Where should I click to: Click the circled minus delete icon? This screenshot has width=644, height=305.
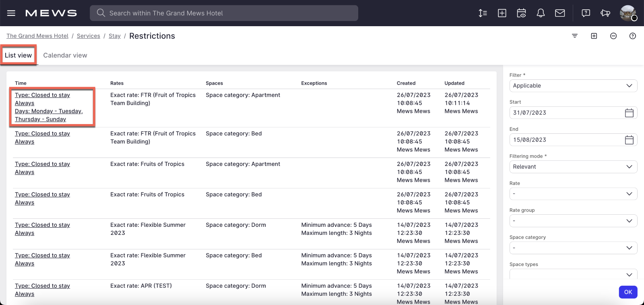(x=613, y=36)
